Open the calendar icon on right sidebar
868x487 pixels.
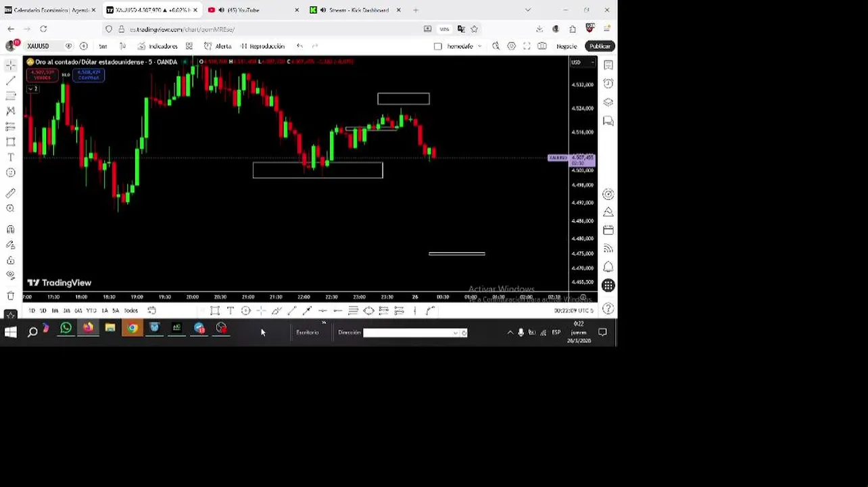click(608, 231)
